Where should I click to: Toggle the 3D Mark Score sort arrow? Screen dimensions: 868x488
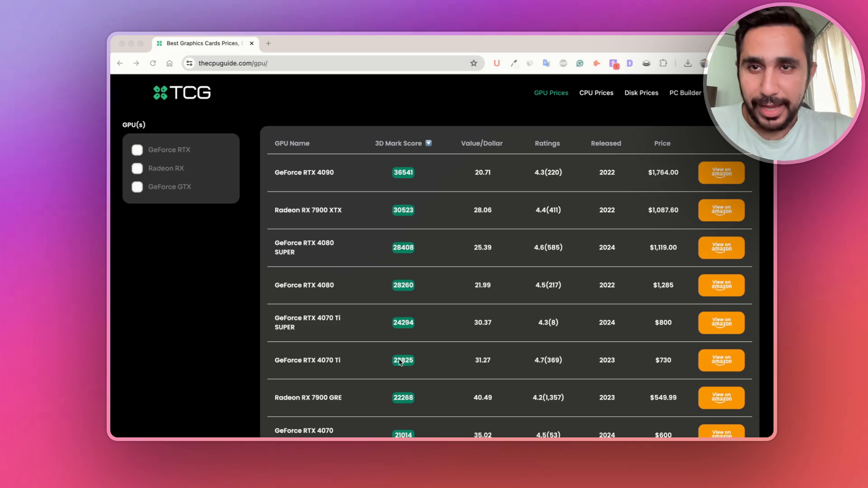point(428,143)
